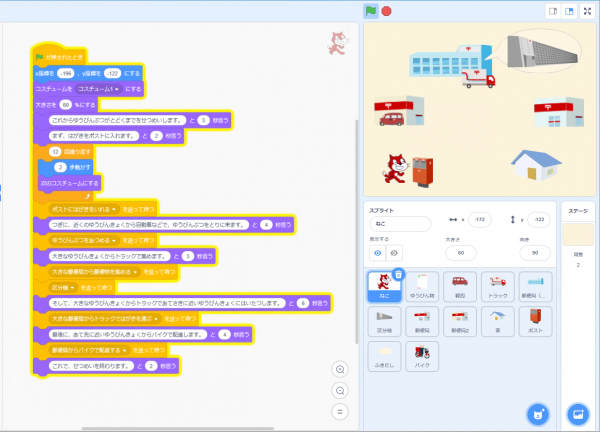Hide the sprite using crossed-eye icon
This screenshot has width=600, height=432.
[393, 254]
